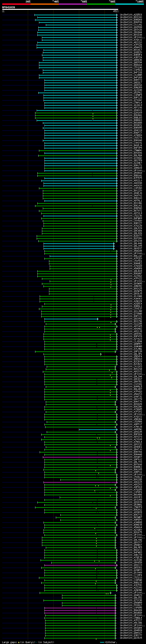
Task: Open hit UniRef100_C0JJH1
Action: (x=131, y=25)
